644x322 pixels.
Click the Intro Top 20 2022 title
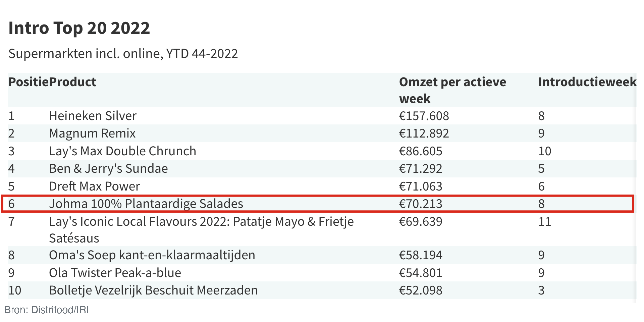tap(79, 28)
